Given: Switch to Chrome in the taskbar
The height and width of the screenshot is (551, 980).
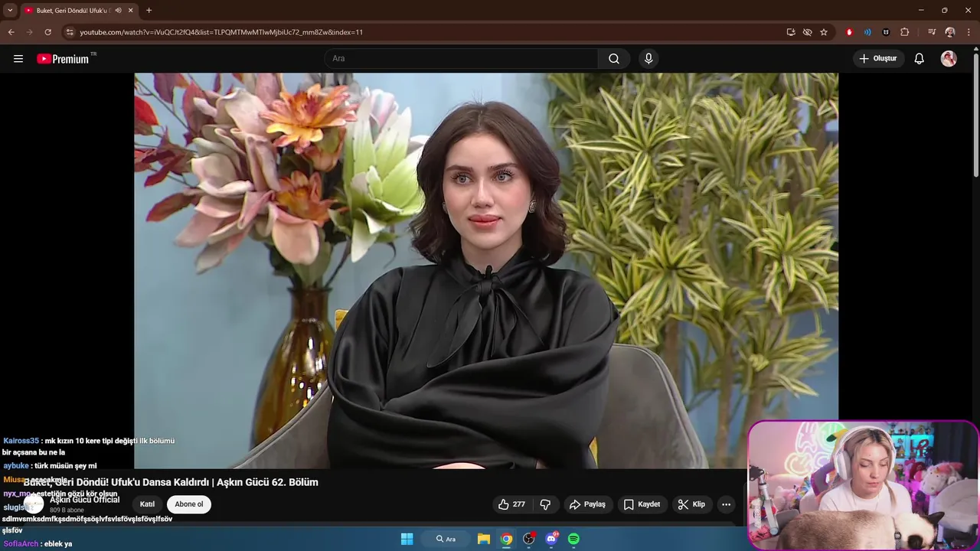Looking at the screenshot, I should point(506,539).
